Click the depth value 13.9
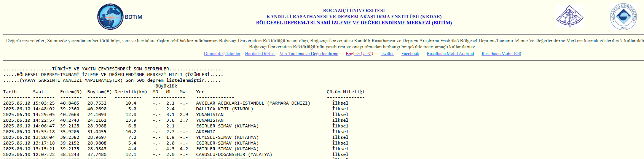 tap(131, 120)
